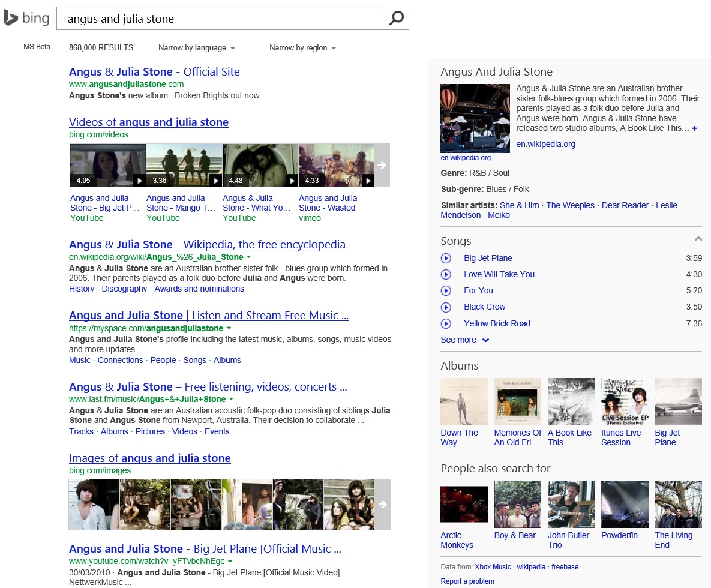This screenshot has height=588, width=711.
Task: Open the Narrow by language dropdown
Action: coord(197,47)
